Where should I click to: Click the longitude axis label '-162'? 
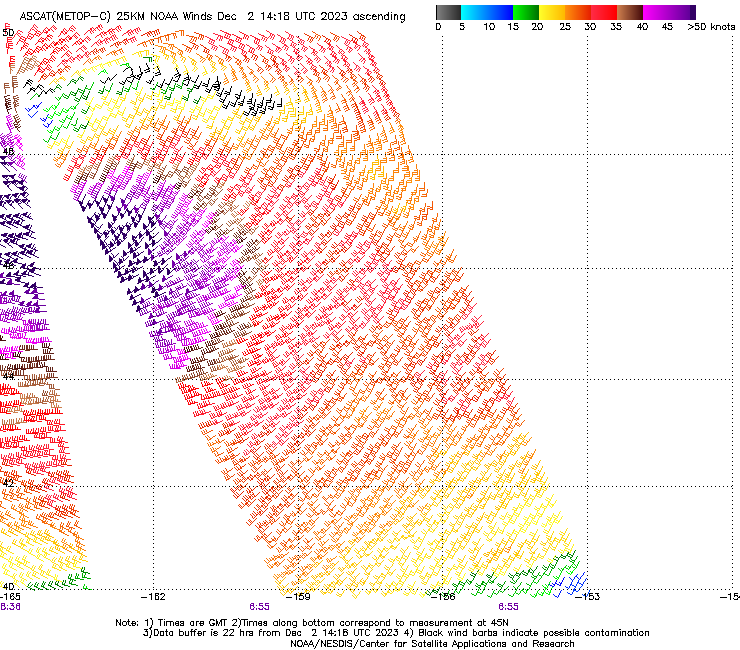click(153, 597)
